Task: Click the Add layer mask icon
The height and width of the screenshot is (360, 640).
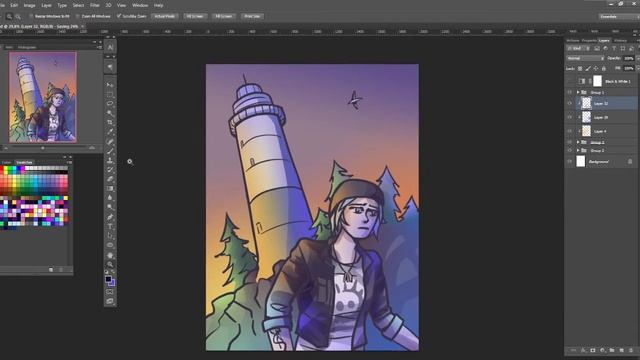Action: tap(593, 350)
